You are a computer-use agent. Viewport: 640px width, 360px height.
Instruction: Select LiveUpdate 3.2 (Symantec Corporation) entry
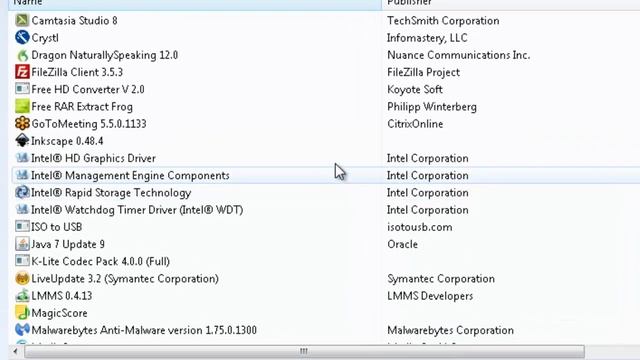(125, 278)
